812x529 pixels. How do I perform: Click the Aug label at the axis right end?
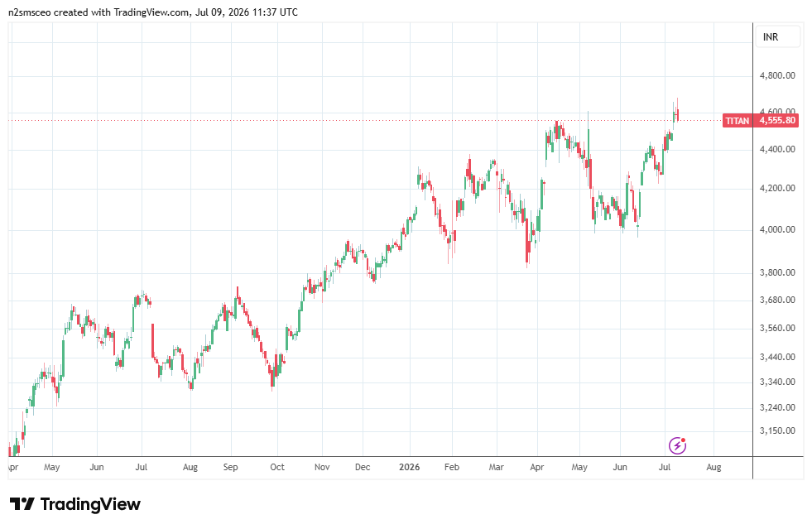click(x=714, y=467)
